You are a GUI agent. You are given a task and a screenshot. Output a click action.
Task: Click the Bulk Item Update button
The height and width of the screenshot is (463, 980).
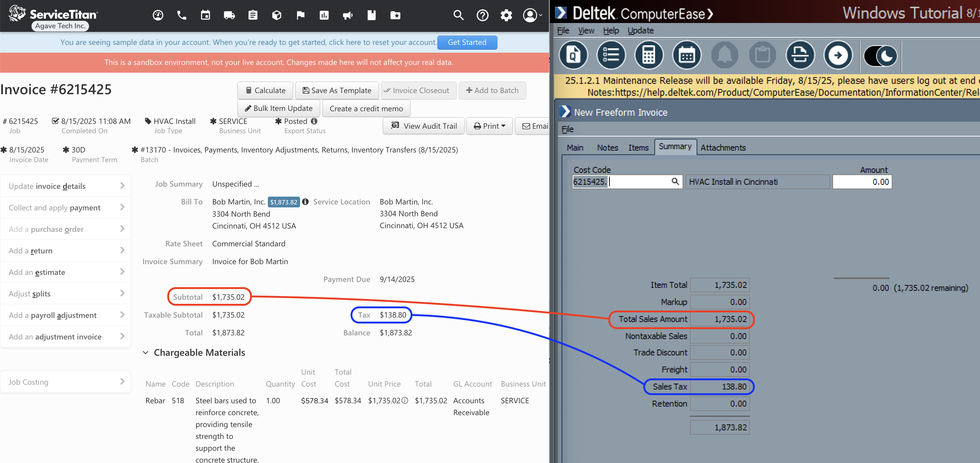[279, 108]
